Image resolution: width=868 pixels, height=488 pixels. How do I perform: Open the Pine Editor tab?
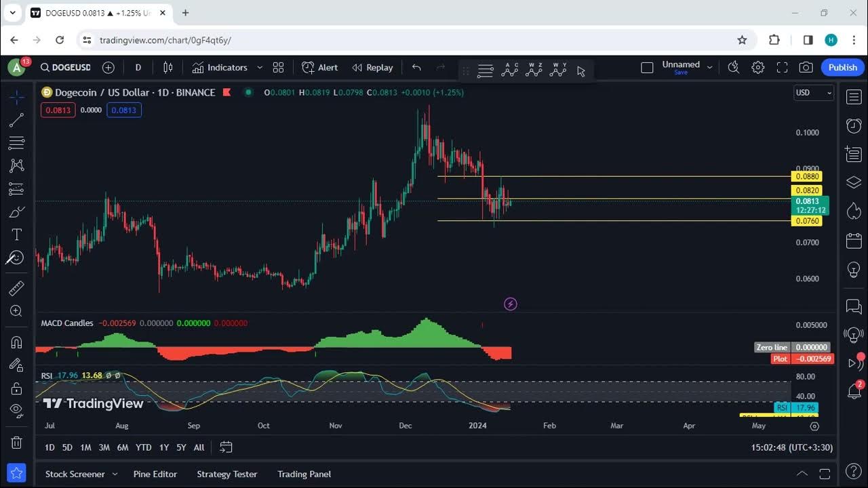155,474
